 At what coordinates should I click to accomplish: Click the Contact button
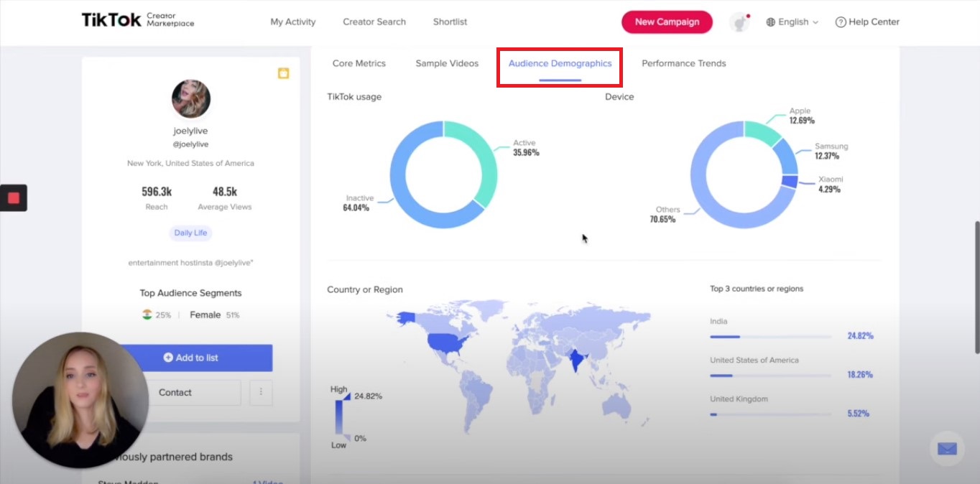click(175, 392)
